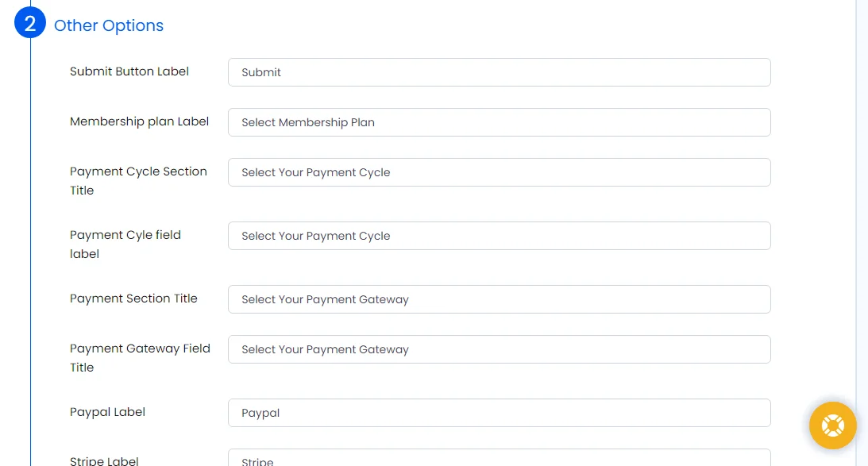Click the Membership plan Label caption
The image size is (868, 466).
(140, 121)
